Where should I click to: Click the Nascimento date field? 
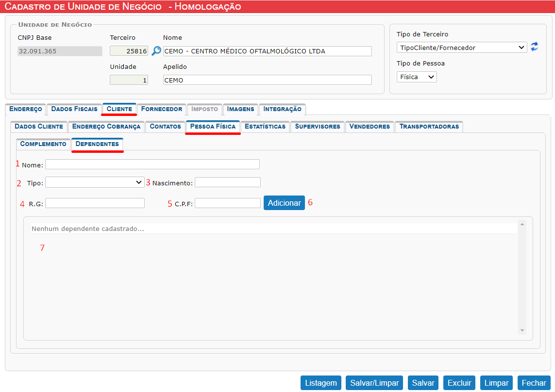pyautogui.click(x=228, y=182)
